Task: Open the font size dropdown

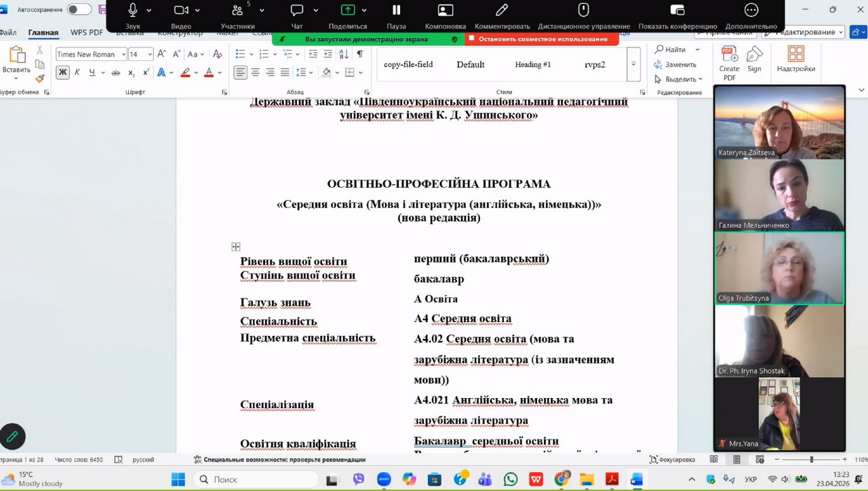Action: click(x=150, y=54)
